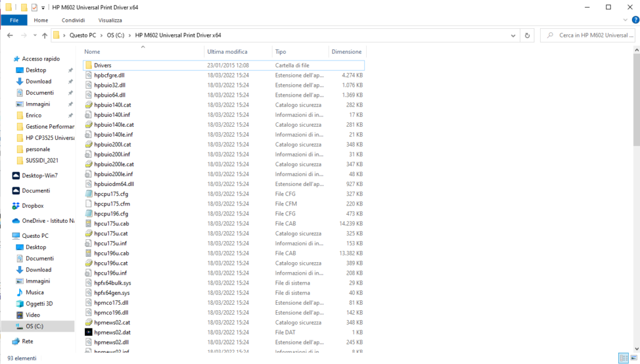This screenshot has height=364, width=640.
Task: Select the file hpbuio200l.inf
Action: click(112, 154)
